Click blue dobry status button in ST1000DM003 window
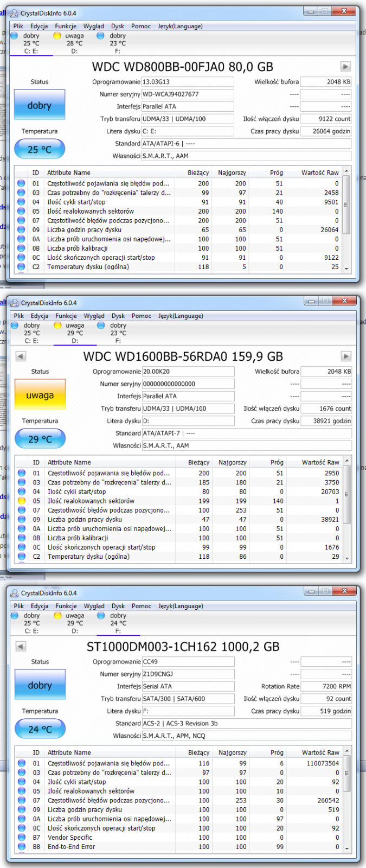366x868 pixels. (40, 685)
